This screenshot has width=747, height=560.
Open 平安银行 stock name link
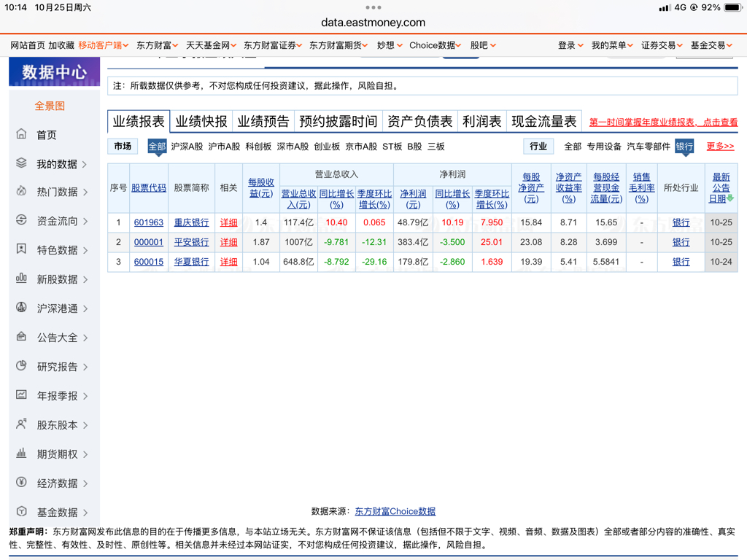point(191,242)
